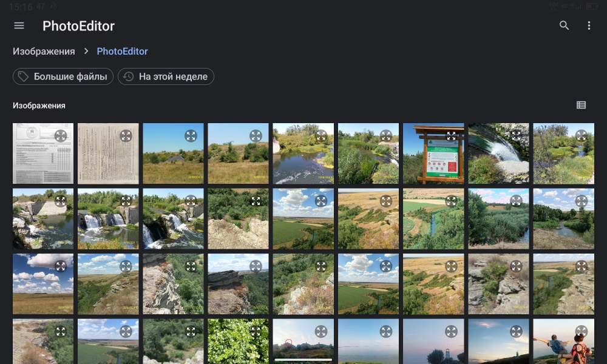Open the form document thumbnail
Image resolution: width=607 pixels, height=364 pixels.
point(43,153)
